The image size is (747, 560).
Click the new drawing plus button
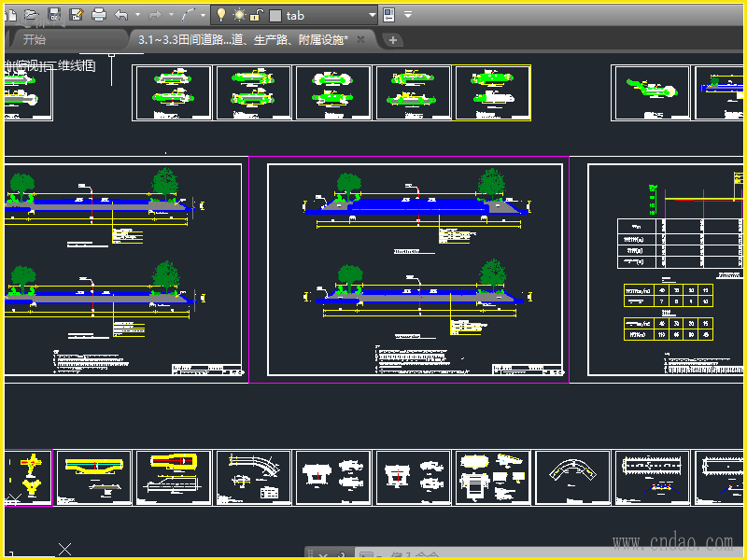(393, 39)
